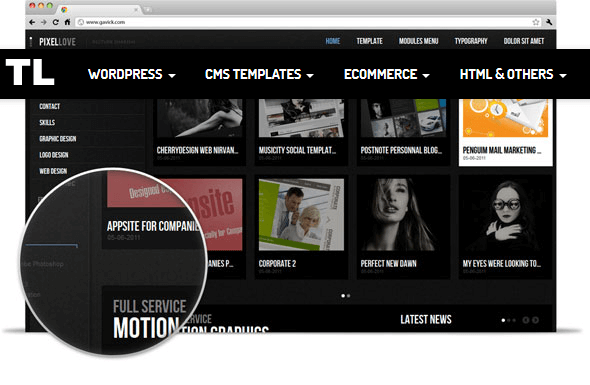Select the second portfolio pagination dot
This screenshot has height=385, width=590.
(x=348, y=296)
